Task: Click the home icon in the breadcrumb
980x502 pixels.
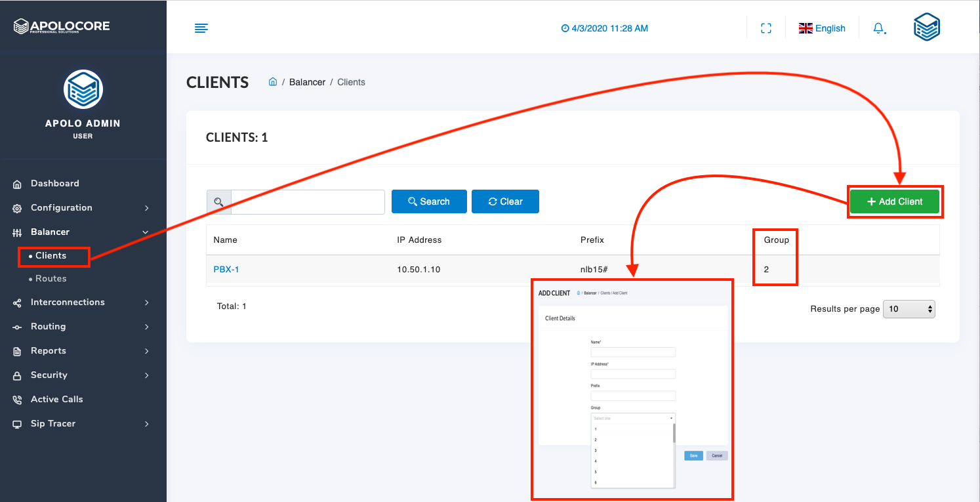Action: tap(273, 82)
